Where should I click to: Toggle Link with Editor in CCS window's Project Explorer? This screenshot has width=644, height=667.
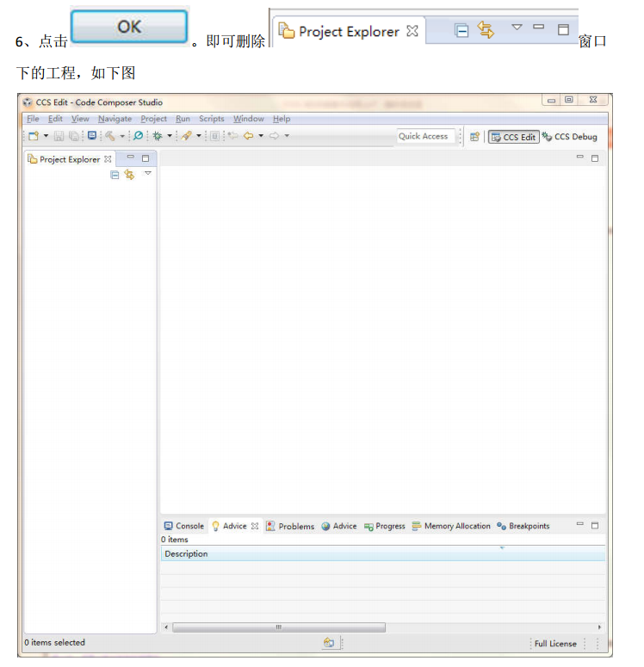coord(129,175)
